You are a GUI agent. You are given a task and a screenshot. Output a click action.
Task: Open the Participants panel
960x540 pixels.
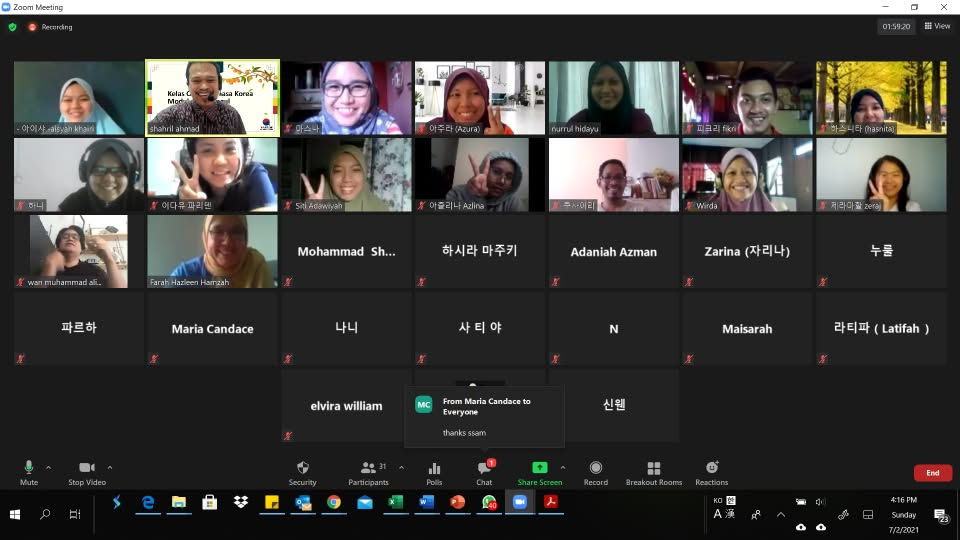pos(368,473)
